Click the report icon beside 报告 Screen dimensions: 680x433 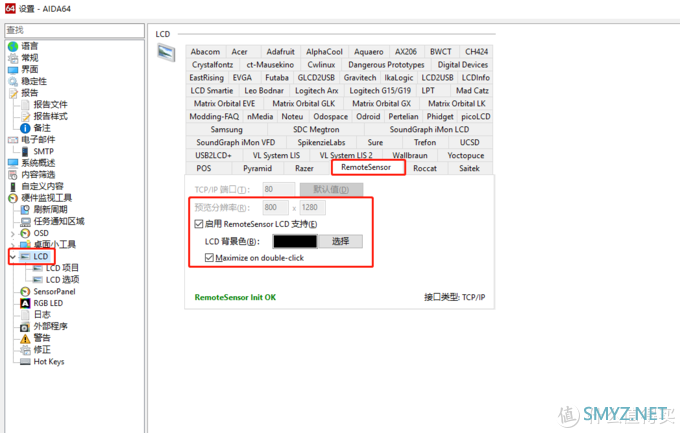tap(13, 93)
